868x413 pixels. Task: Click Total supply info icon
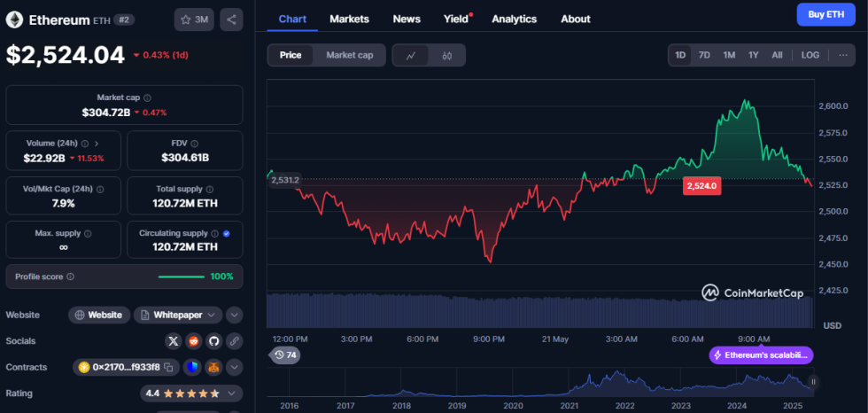[x=210, y=190]
